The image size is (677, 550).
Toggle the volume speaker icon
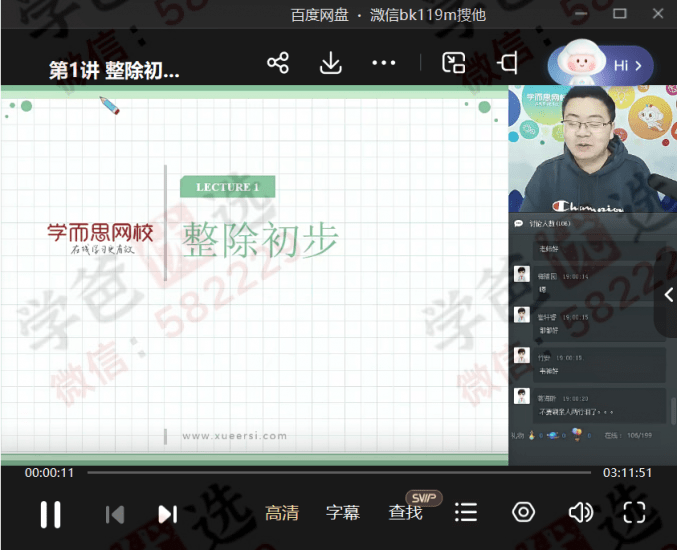pos(580,512)
